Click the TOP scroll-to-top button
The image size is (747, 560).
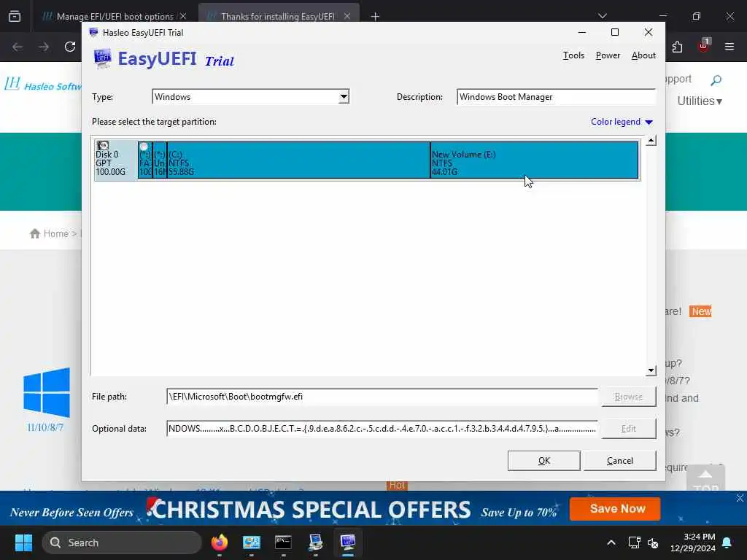pyautogui.click(x=705, y=478)
